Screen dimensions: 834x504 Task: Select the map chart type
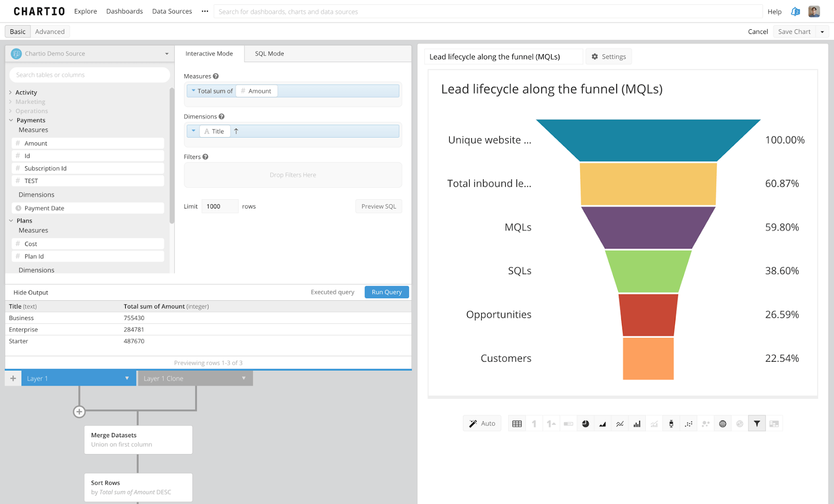(722, 423)
